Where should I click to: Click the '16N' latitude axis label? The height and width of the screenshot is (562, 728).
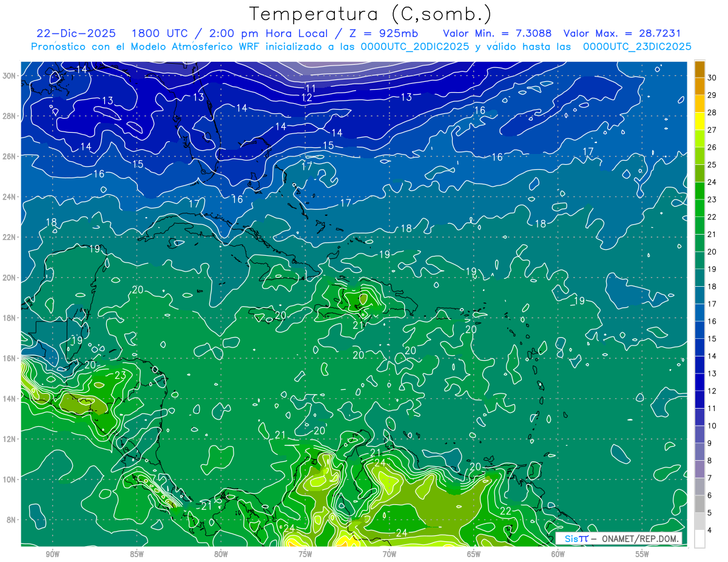coord(9,358)
